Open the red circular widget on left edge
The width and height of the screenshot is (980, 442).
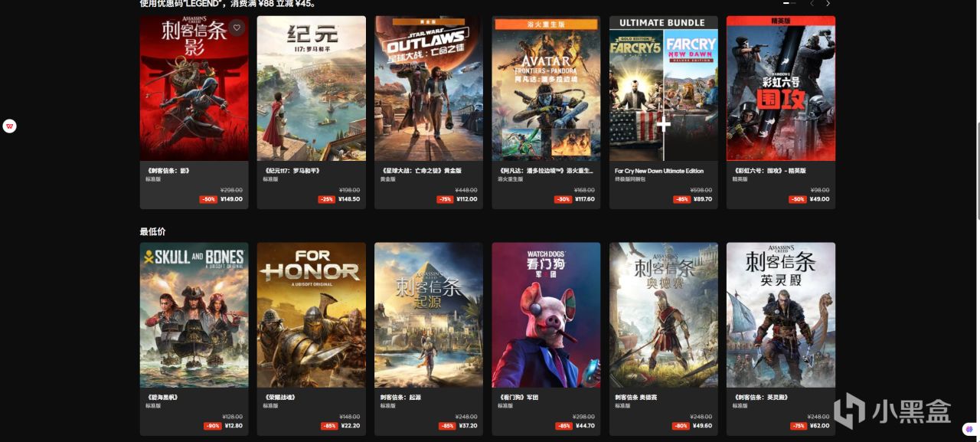9,126
